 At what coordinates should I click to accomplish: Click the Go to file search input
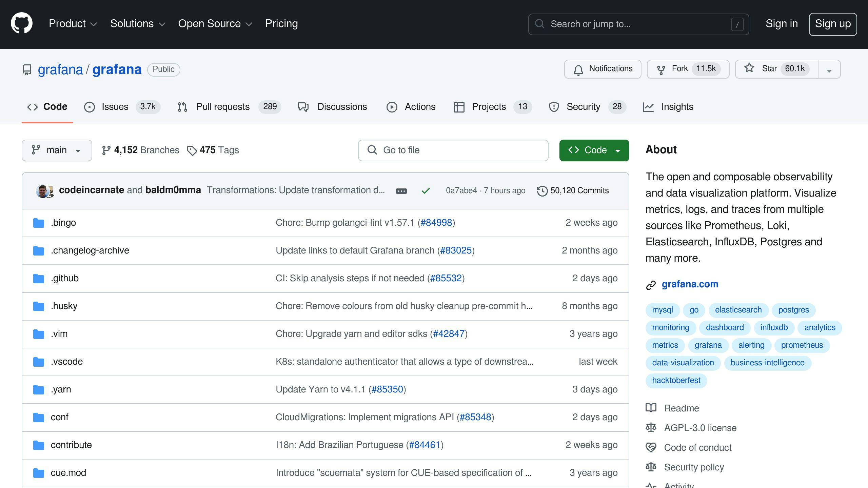(x=453, y=150)
